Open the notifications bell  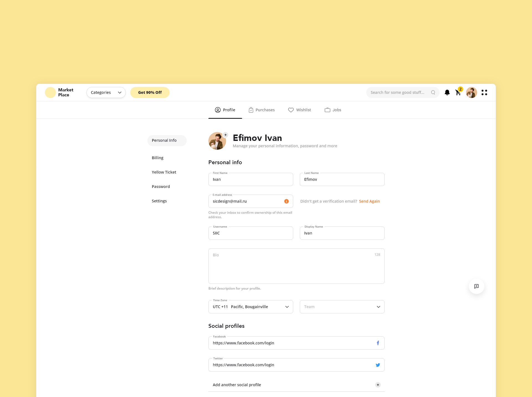[x=447, y=92]
